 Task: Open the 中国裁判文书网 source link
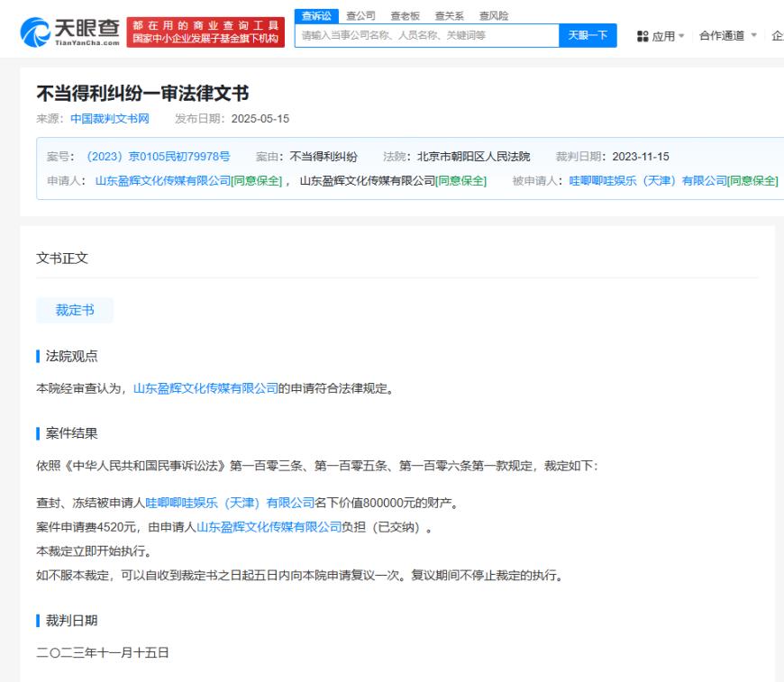(110, 119)
